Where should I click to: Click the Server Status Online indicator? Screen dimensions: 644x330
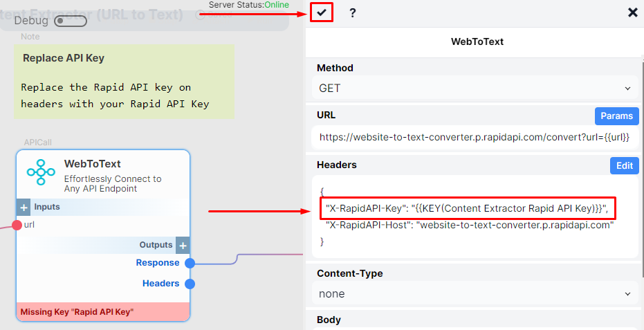click(x=249, y=5)
